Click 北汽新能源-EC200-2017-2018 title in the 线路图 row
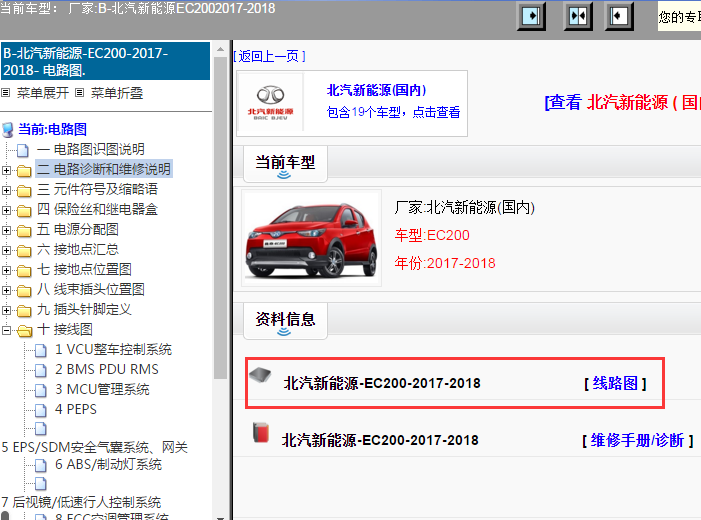Screen dimensions: 701x520 point(382,383)
